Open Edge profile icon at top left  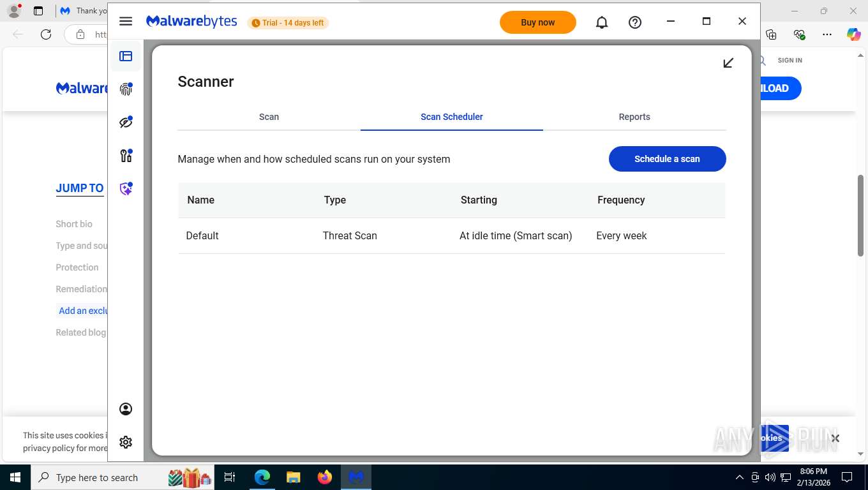coord(14,11)
